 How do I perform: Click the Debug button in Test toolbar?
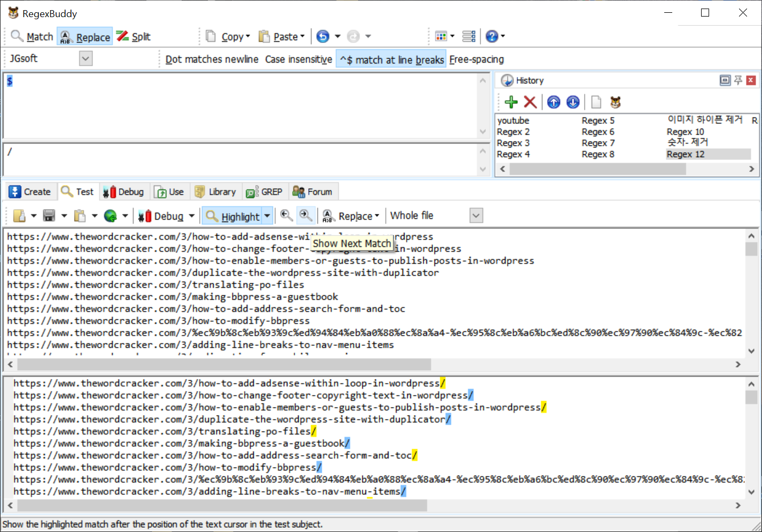click(161, 216)
